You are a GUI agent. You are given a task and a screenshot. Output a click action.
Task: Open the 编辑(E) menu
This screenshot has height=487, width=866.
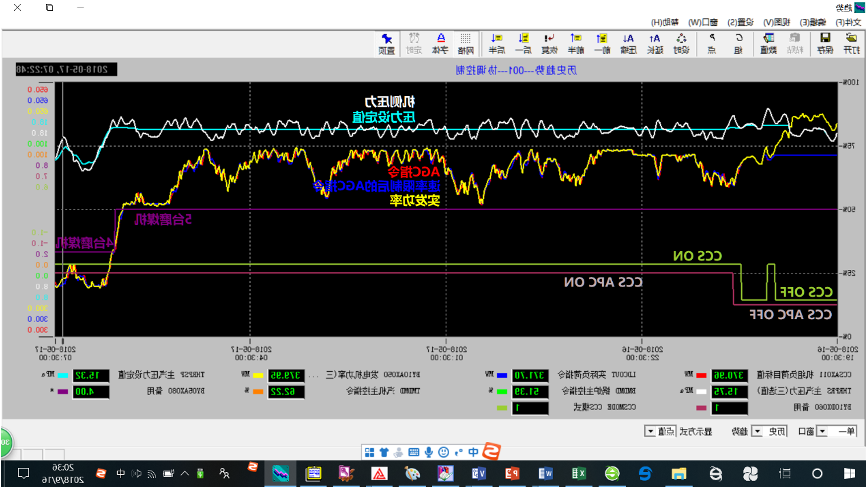pos(813,22)
